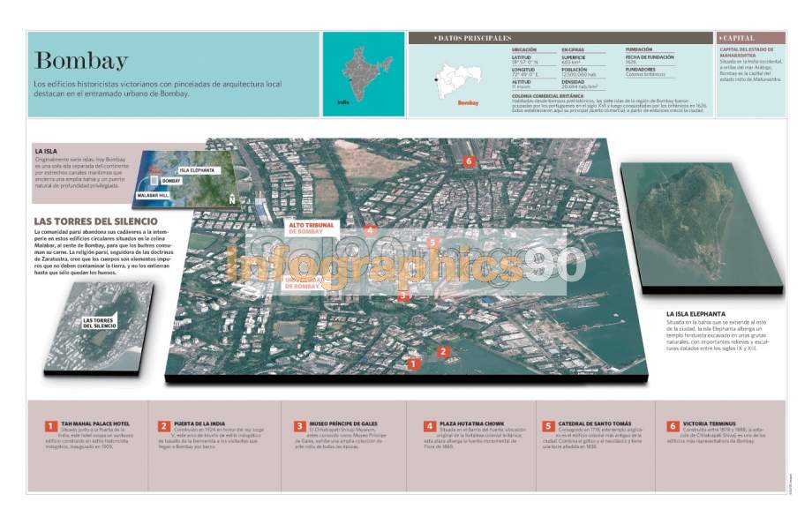Click the "MUSEO PRÍNCIPE DE GALES" legend title

(343, 423)
